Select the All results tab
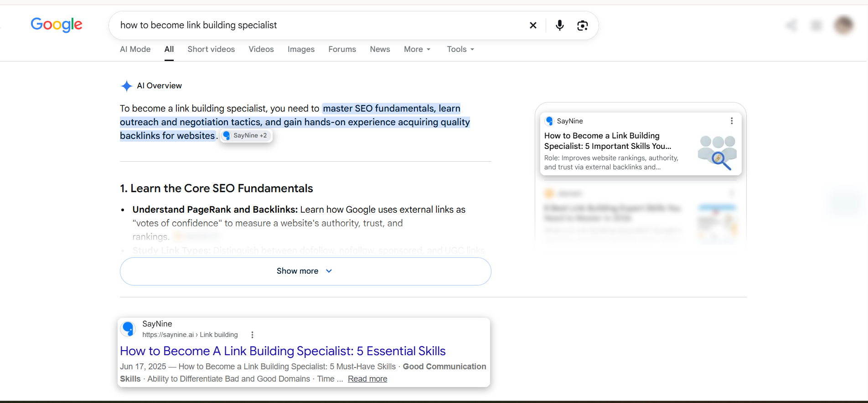The image size is (868, 403). [169, 49]
